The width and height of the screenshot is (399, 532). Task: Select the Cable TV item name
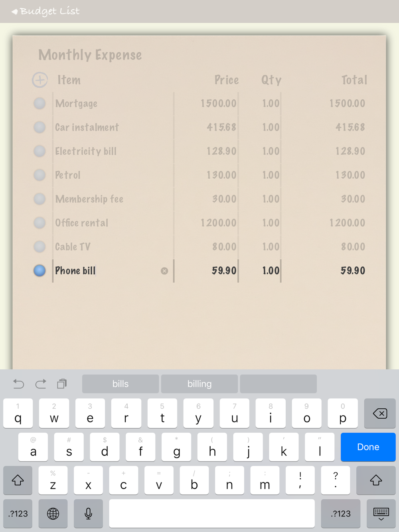[x=73, y=247]
